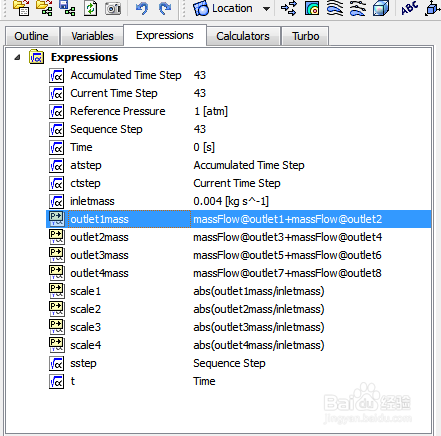The width and height of the screenshot is (441, 436).
Task: Switch to the Variables tab
Action: pos(92,36)
